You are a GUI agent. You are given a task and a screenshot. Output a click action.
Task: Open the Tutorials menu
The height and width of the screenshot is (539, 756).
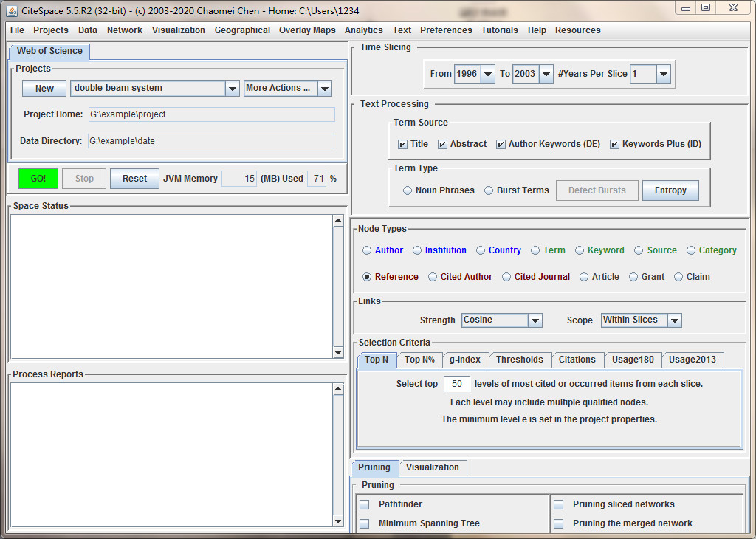coord(500,30)
